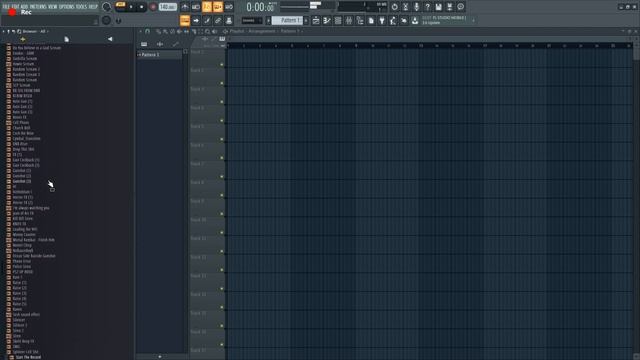The height and width of the screenshot is (360, 640).
Task: Open the mixer view icon
Action: (349, 20)
